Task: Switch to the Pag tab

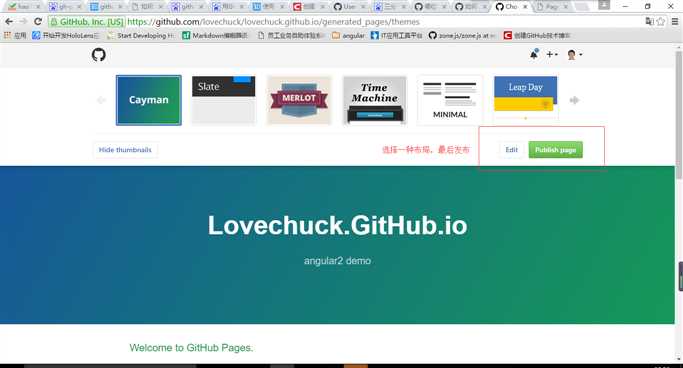Action: click(551, 7)
